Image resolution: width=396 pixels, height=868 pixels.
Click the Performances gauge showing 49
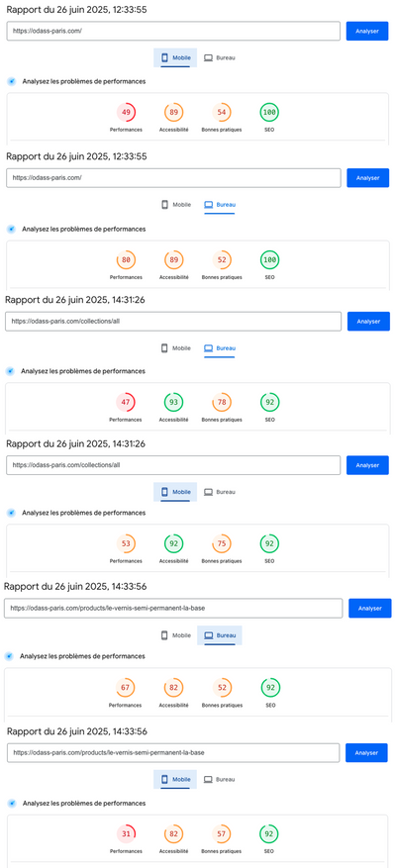click(x=126, y=113)
